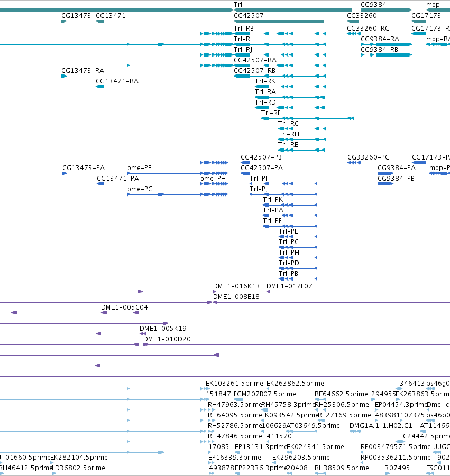Click transcript Trl-RE
Screen dimensions: 450x476
(x=288, y=145)
